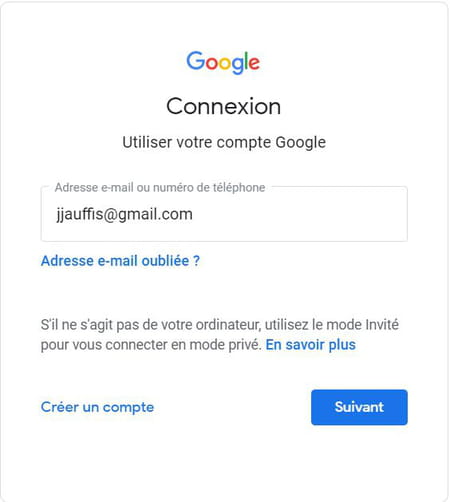
Task: Click the word 'compte' in create-account link
Action: (x=128, y=408)
